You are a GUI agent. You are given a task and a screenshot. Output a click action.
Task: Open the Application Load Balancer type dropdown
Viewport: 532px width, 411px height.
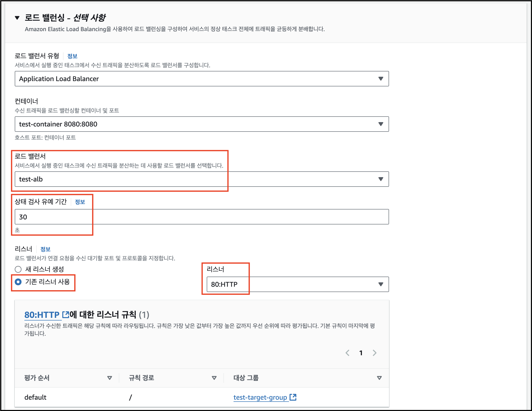point(202,79)
